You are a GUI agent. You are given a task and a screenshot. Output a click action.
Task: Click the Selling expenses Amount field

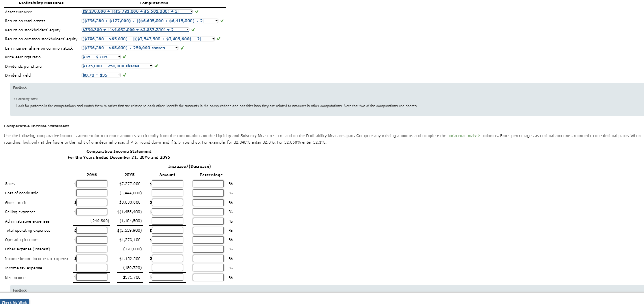(x=168, y=212)
